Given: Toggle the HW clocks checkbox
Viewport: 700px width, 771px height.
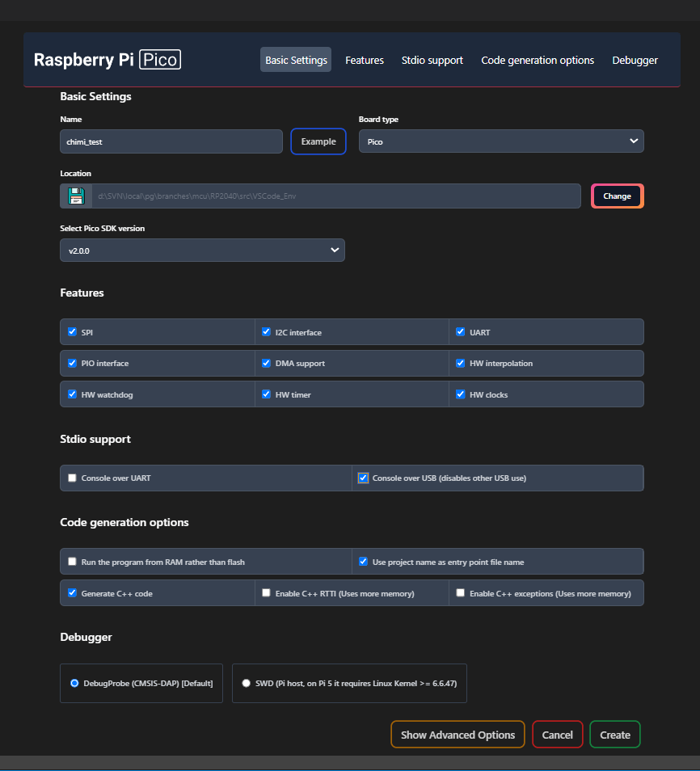Looking at the screenshot, I should click(x=461, y=394).
